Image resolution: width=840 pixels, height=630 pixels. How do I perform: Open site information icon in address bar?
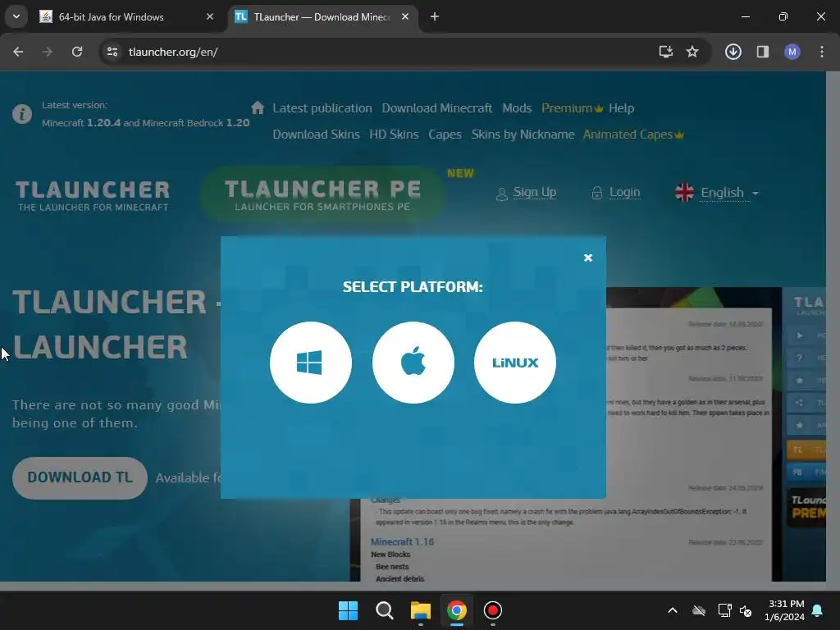tap(112, 52)
